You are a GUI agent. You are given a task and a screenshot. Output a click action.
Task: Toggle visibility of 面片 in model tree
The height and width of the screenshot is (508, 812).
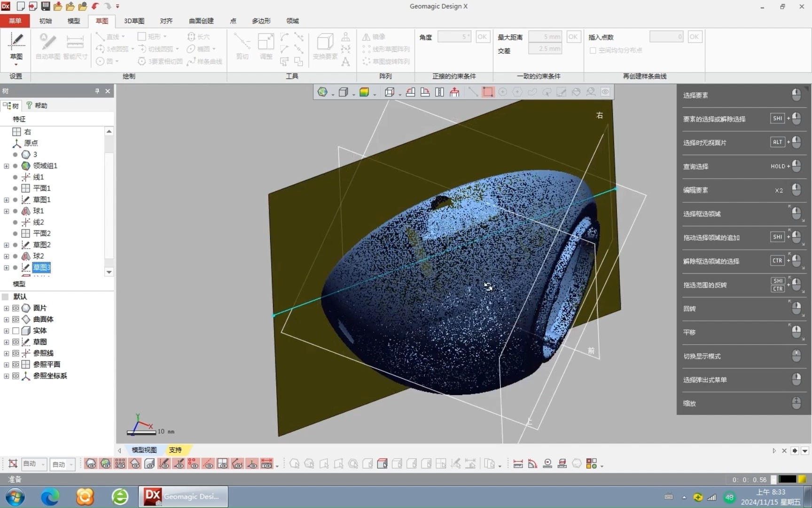(16, 308)
